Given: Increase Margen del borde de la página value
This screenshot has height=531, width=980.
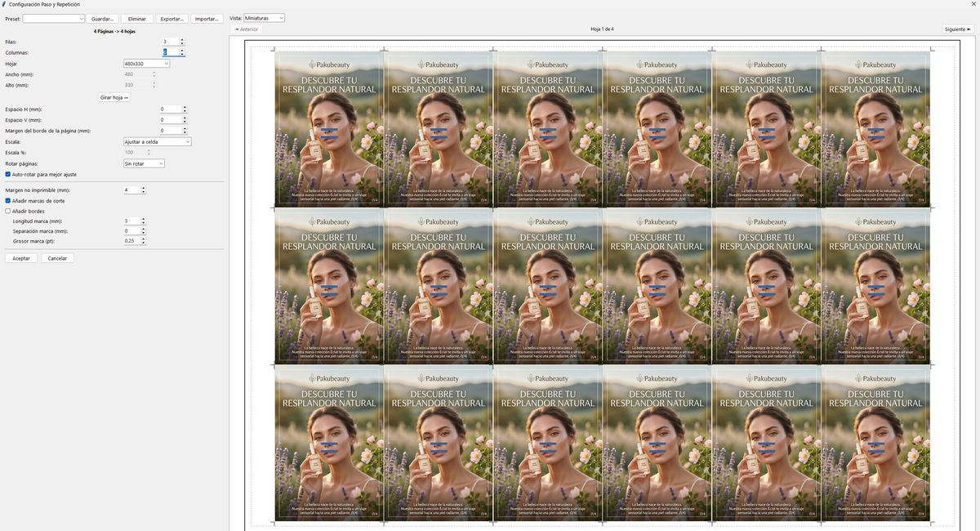Looking at the screenshot, I should (x=185, y=129).
